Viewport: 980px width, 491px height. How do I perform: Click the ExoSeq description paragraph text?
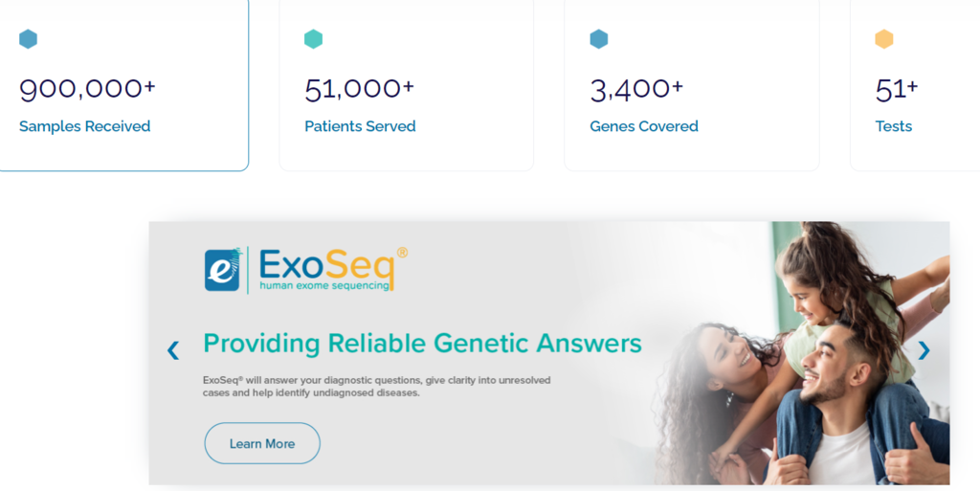[x=376, y=387]
